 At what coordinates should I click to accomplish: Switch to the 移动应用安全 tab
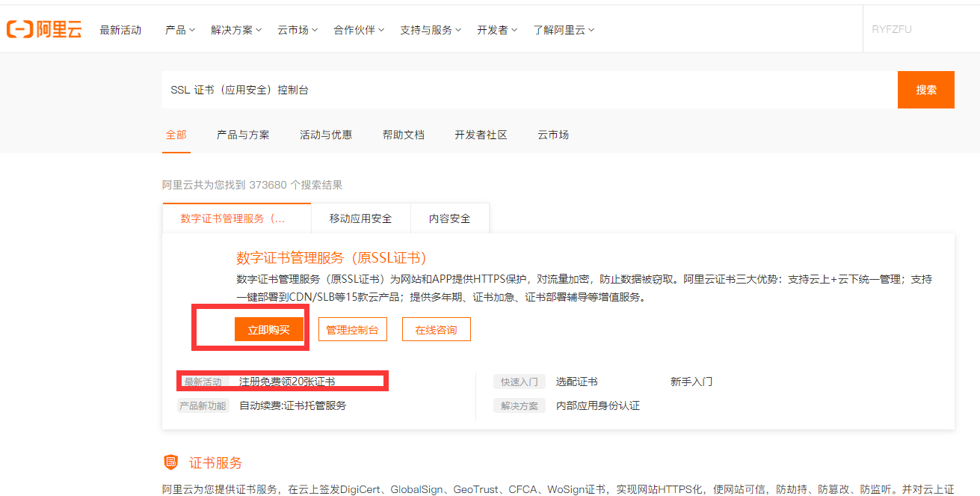tap(361, 218)
